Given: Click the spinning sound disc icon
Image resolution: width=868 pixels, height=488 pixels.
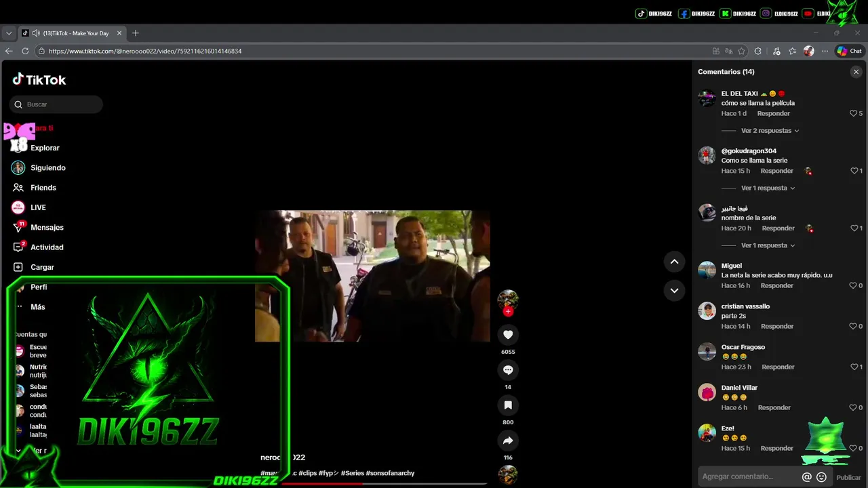Looking at the screenshot, I should click(508, 475).
